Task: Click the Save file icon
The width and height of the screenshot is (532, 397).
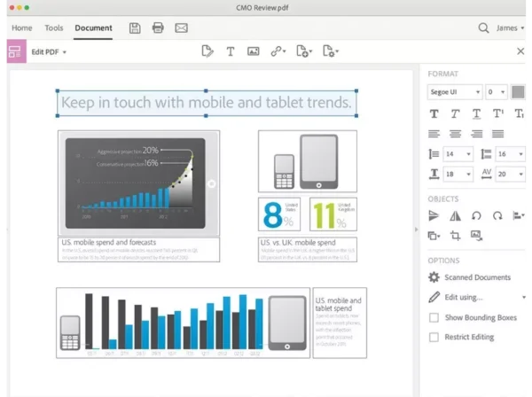Action: pos(135,27)
